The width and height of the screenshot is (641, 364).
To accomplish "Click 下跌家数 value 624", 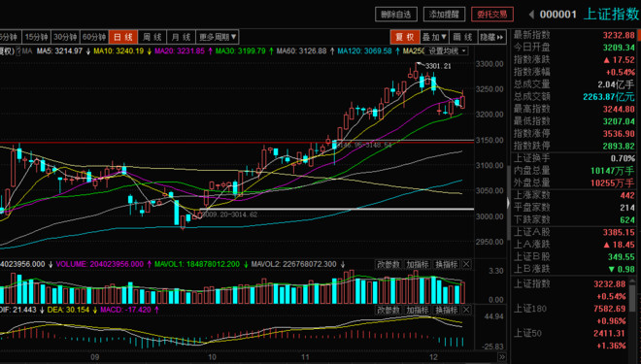I will (627, 219).
